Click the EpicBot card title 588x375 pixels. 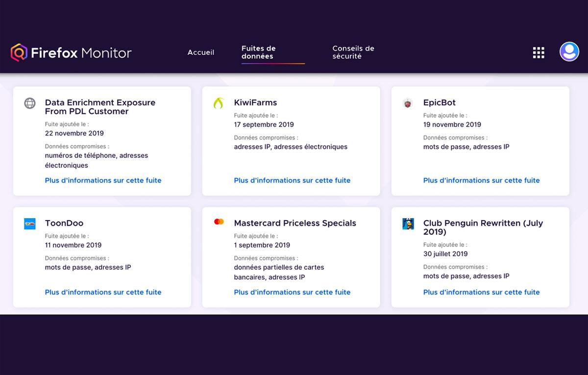click(440, 102)
